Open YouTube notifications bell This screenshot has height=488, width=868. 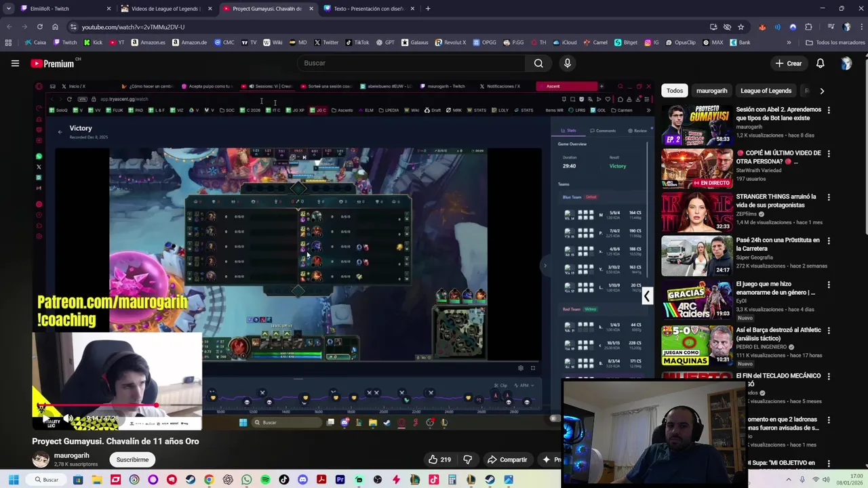[x=820, y=63]
